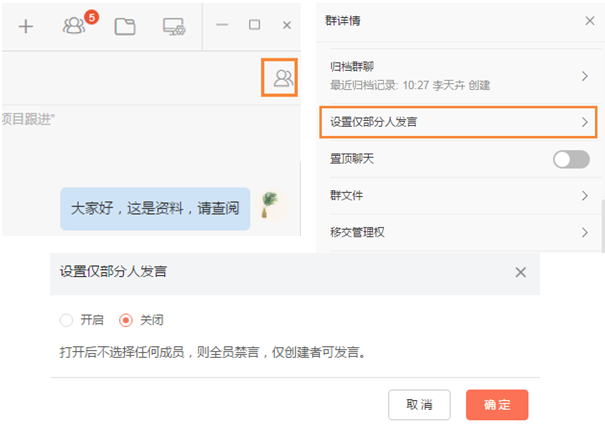Viewport: 605px width, 428px height.
Task: Close the 设置仅部分人发言 dialog
Action: coord(521,272)
